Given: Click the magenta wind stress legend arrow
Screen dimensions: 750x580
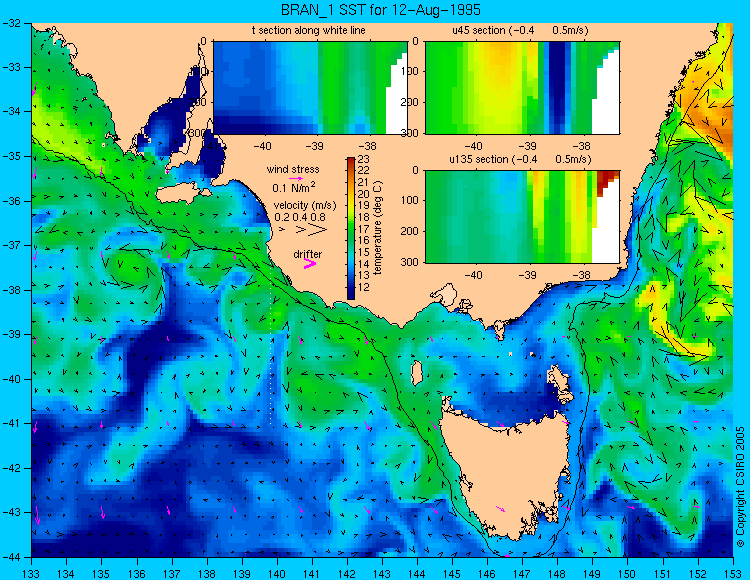Looking at the screenshot, I should click(x=296, y=178).
